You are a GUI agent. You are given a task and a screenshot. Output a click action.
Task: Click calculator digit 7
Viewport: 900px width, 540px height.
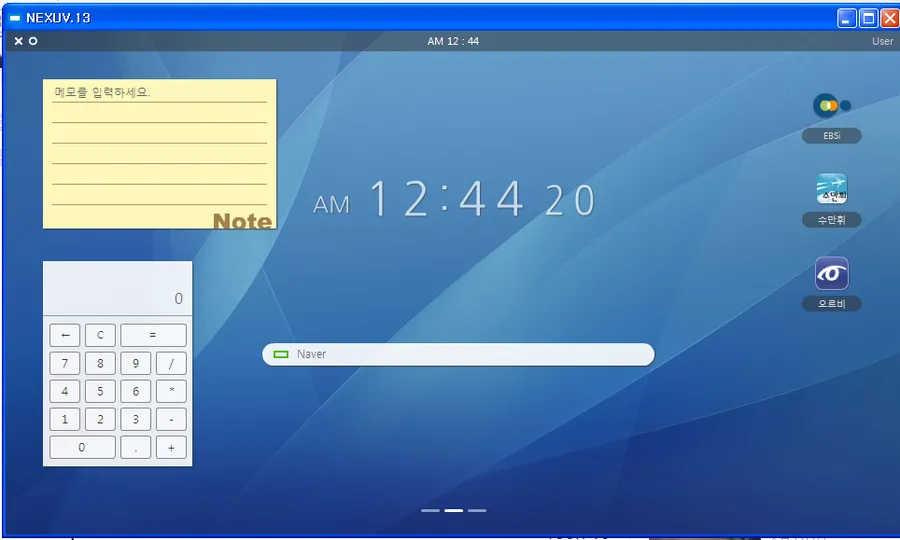[x=65, y=363]
